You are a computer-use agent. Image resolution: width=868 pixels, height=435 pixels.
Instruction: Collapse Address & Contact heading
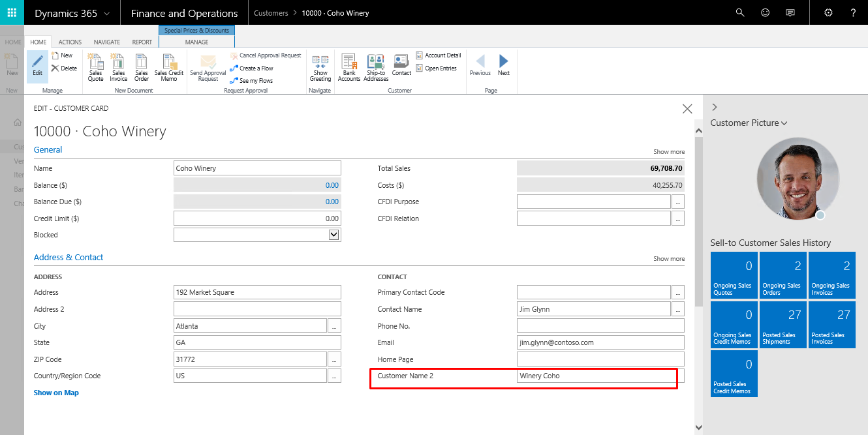[x=69, y=257]
